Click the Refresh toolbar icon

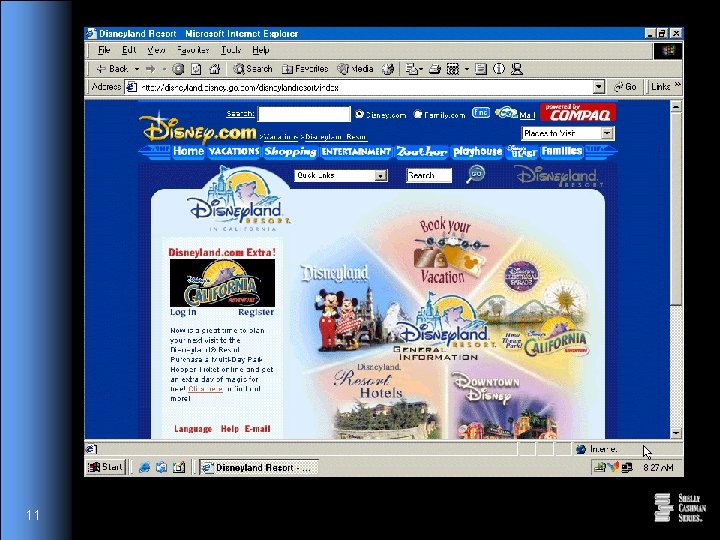pyautogui.click(x=196, y=69)
